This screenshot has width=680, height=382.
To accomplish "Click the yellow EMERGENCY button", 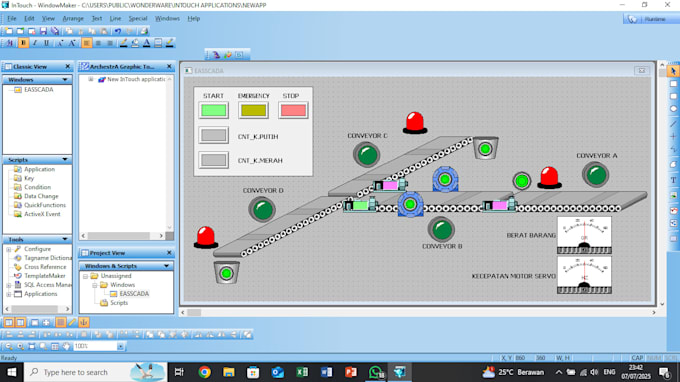I will 253,110.
